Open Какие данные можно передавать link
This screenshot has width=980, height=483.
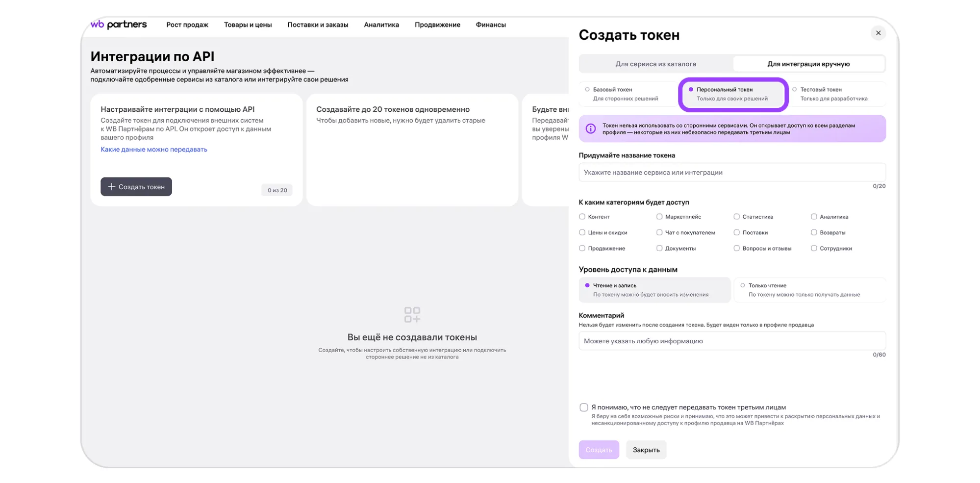point(153,150)
